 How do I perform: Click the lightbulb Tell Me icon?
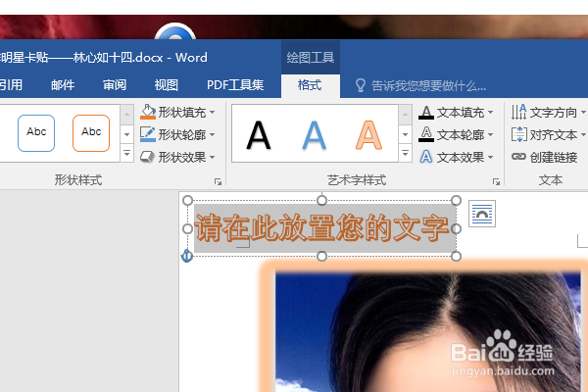(360, 85)
